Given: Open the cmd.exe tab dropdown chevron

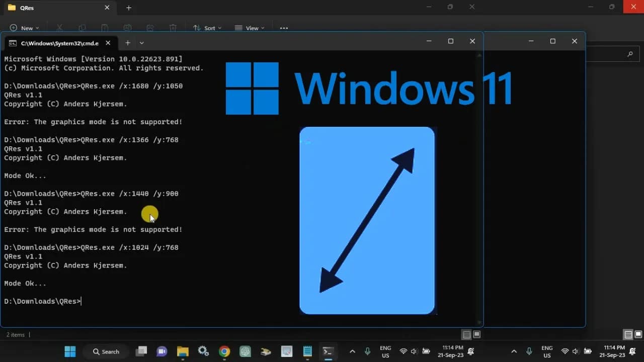Looking at the screenshot, I should click(x=141, y=43).
